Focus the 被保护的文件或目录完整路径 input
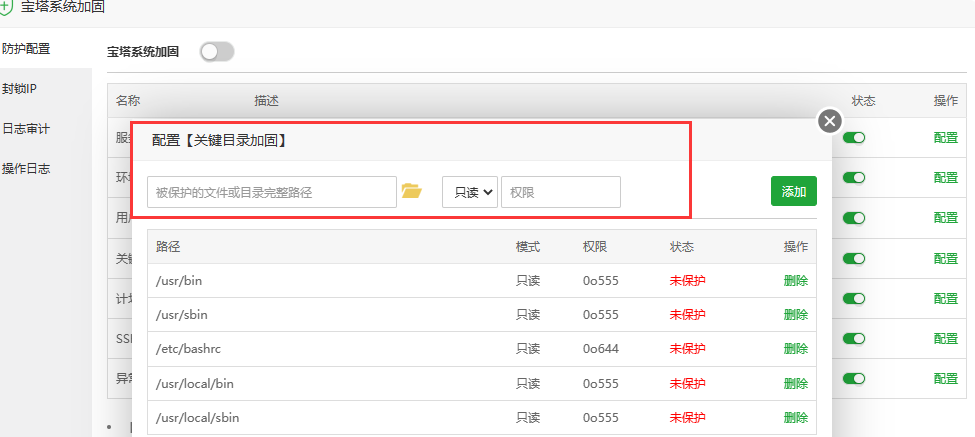The image size is (975, 437). coord(272,192)
